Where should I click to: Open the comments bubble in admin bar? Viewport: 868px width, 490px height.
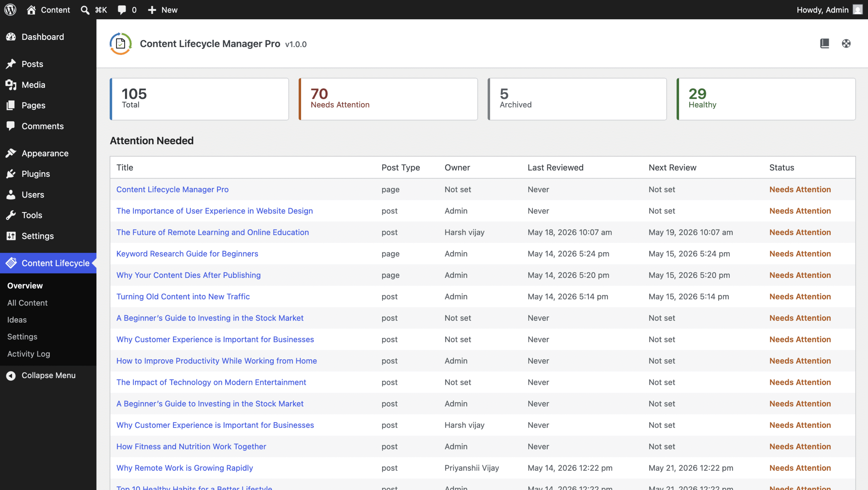[122, 10]
